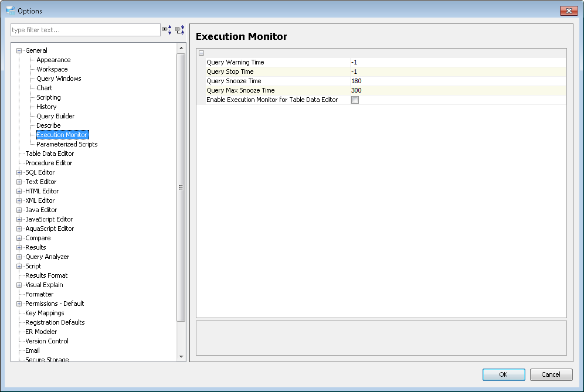This screenshot has height=392, width=584.
Task: Open Email settings
Action: [32, 350]
